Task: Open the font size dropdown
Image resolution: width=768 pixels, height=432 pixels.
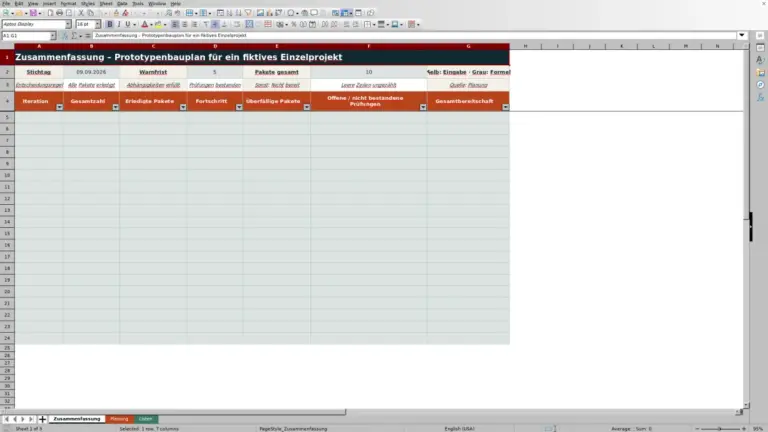Action: pos(97,24)
